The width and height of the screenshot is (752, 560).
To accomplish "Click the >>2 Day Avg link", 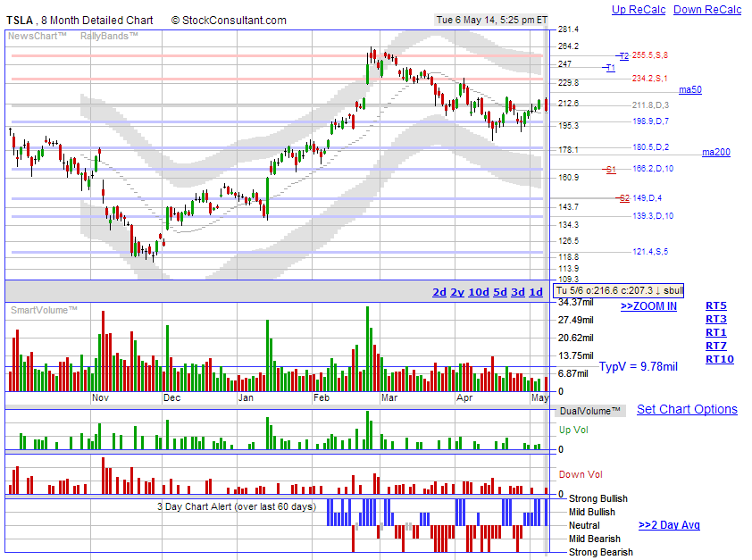I will [669, 525].
